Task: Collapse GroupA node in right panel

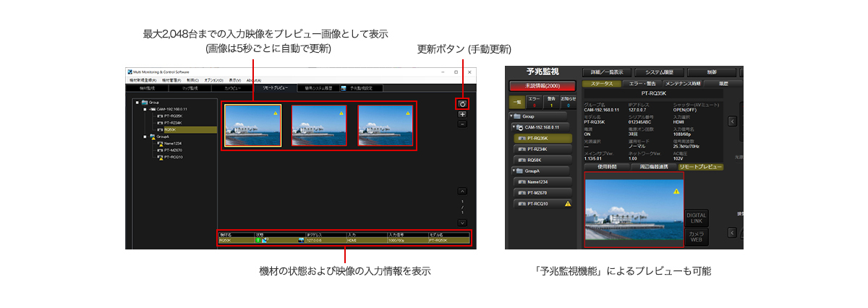Action: tap(513, 171)
